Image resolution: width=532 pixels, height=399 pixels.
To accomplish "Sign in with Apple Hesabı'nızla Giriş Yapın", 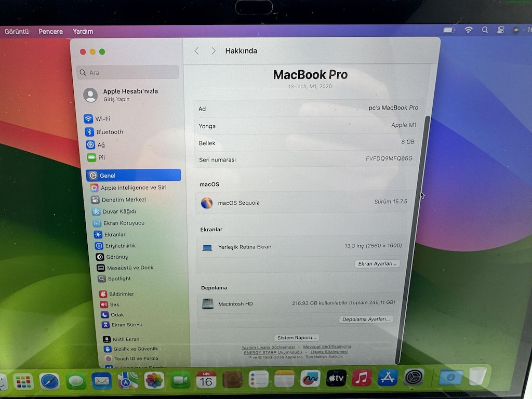I will 121,95.
